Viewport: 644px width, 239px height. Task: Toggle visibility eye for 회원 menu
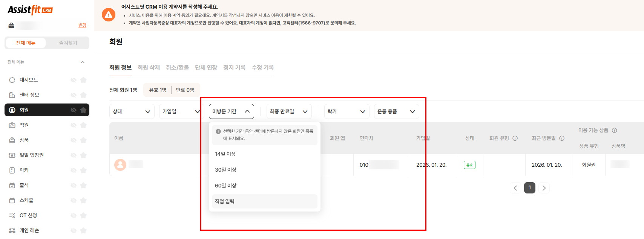(x=74, y=110)
